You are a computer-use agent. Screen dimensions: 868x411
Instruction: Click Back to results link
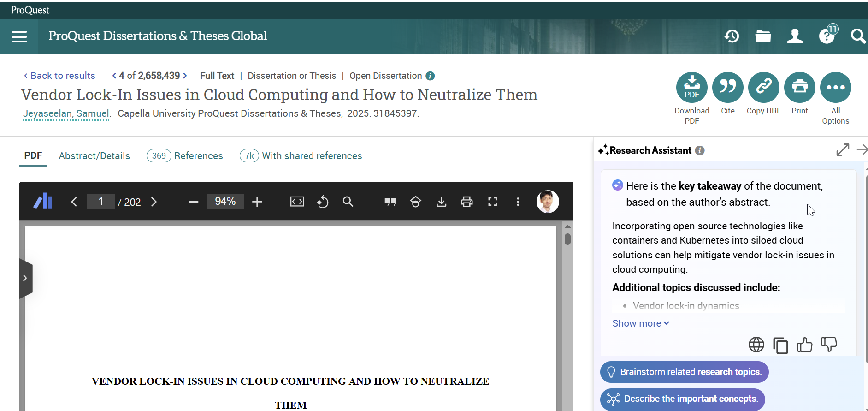pyautogui.click(x=59, y=76)
